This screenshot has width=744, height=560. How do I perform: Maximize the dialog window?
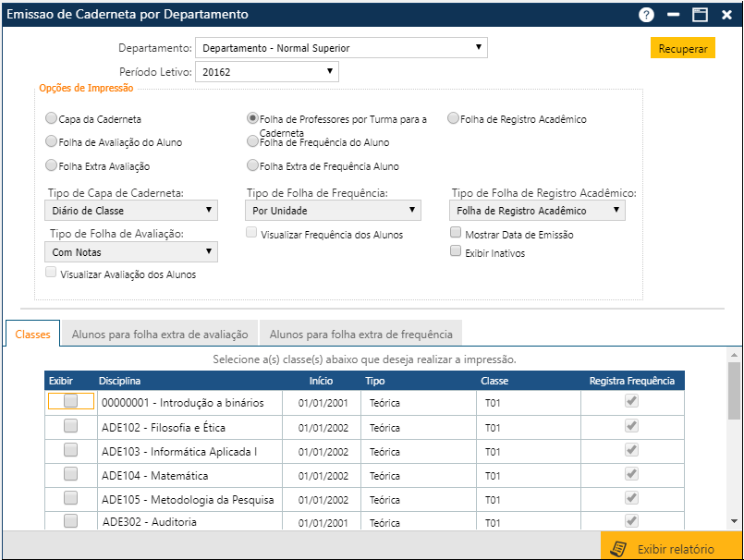[x=700, y=15]
